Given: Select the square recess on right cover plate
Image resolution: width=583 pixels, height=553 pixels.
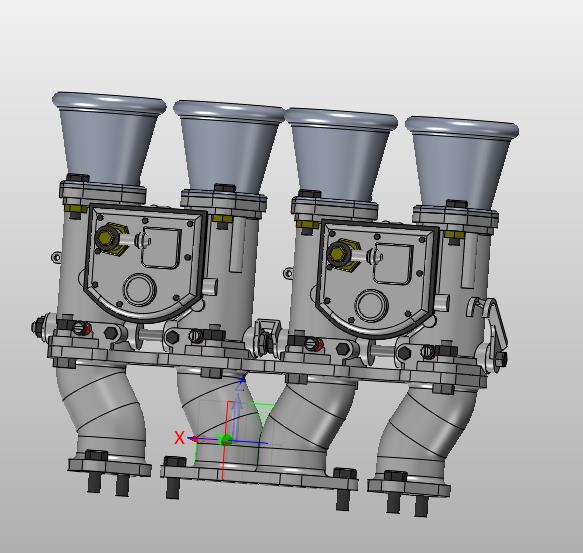Looking at the screenshot, I should [x=394, y=263].
